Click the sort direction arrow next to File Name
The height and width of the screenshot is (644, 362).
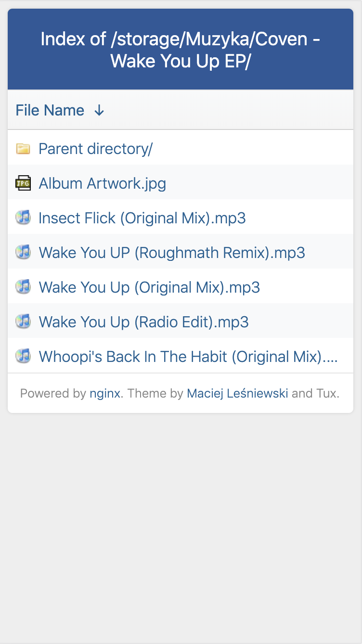[99, 111]
